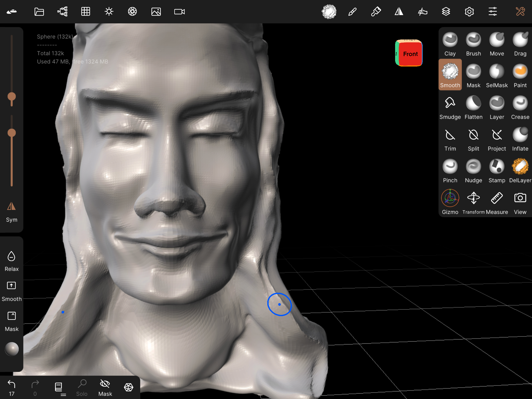Choose the Inflate tool
The width and height of the screenshot is (532, 399).
point(520,139)
